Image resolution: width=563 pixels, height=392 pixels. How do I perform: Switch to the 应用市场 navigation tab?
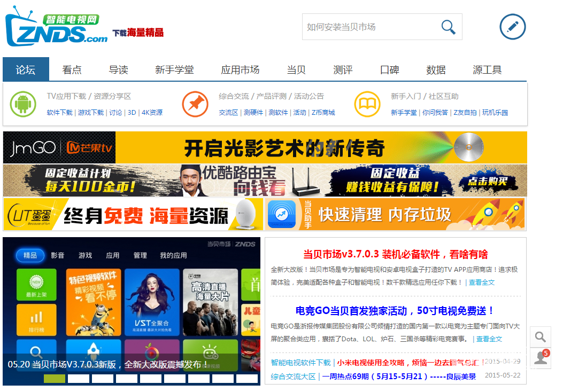pyautogui.click(x=240, y=69)
